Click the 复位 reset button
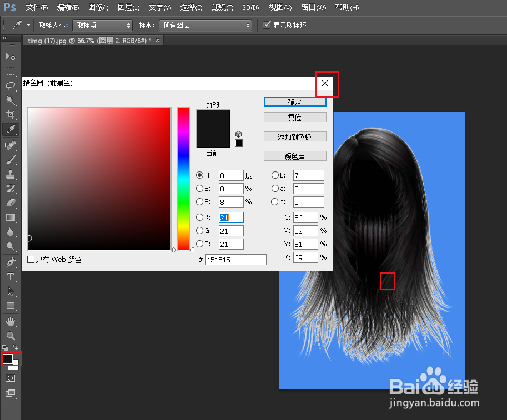Image resolution: width=507 pixels, height=420 pixels. (295, 117)
